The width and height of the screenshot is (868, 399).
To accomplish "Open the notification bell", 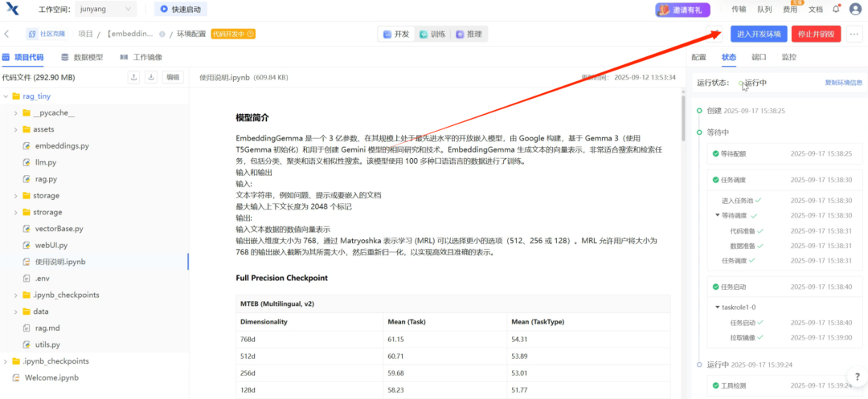I will click(836, 9).
